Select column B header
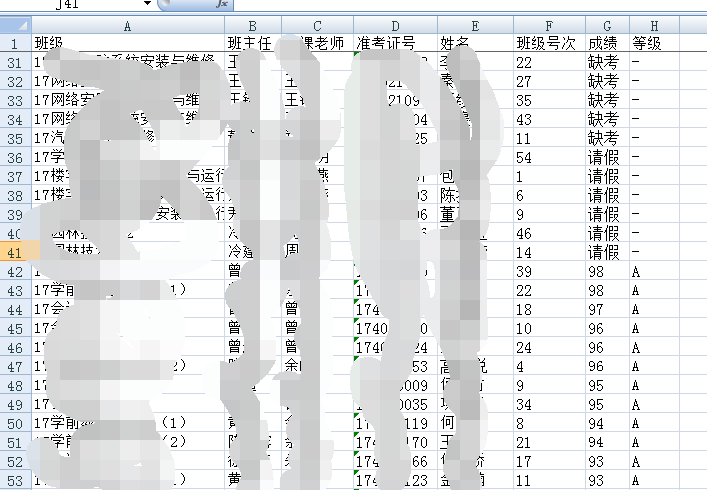 [252, 26]
